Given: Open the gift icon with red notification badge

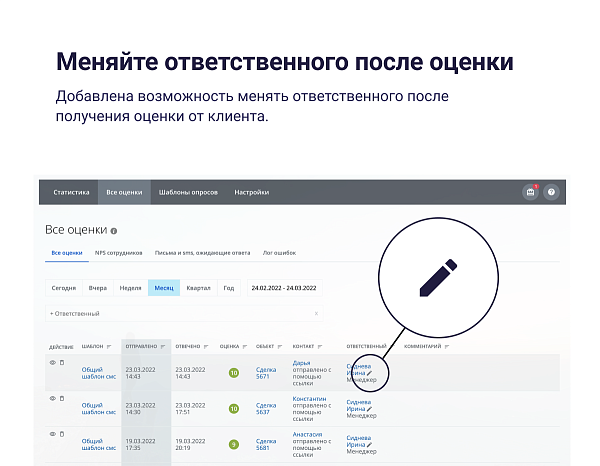Looking at the screenshot, I should [x=530, y=192].
